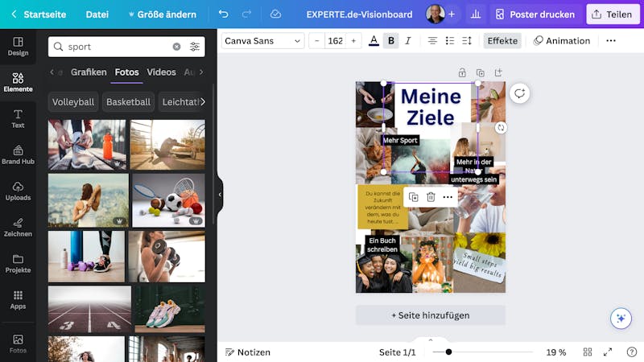Open the Datei menu
Viewport: 644px width, 362px height.
click(97, 14)
